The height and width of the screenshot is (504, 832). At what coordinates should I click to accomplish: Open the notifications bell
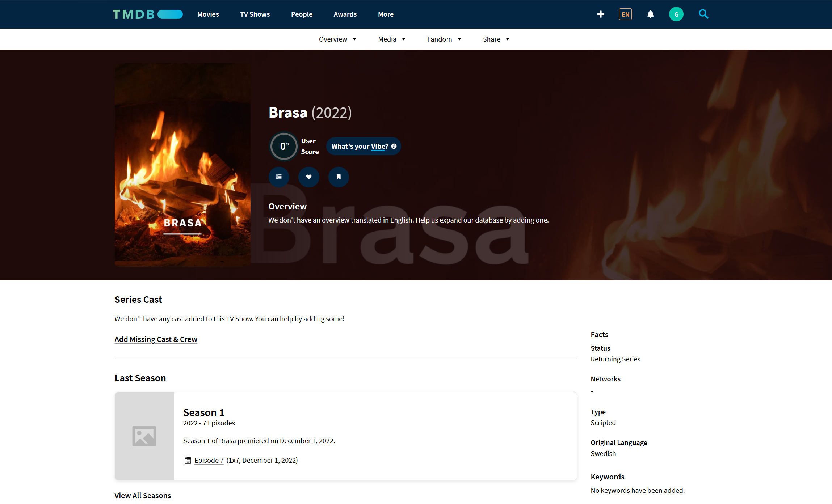pos(650,14)
